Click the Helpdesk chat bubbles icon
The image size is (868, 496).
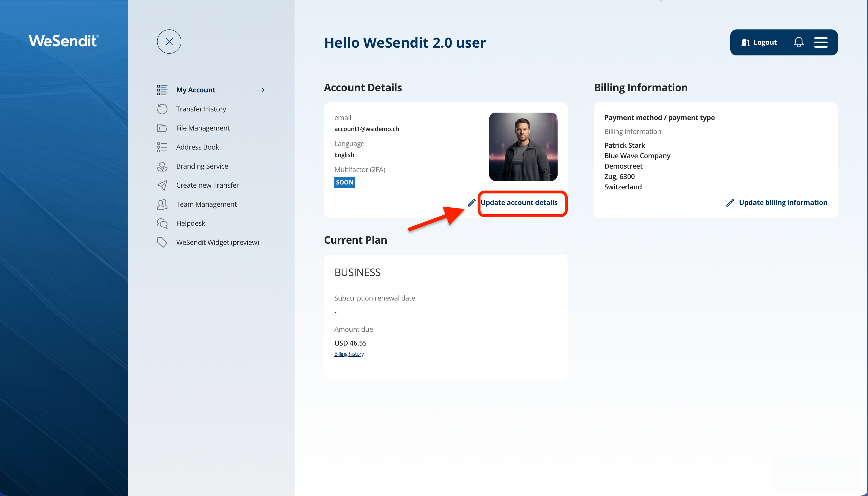click(x=162, y=223)
